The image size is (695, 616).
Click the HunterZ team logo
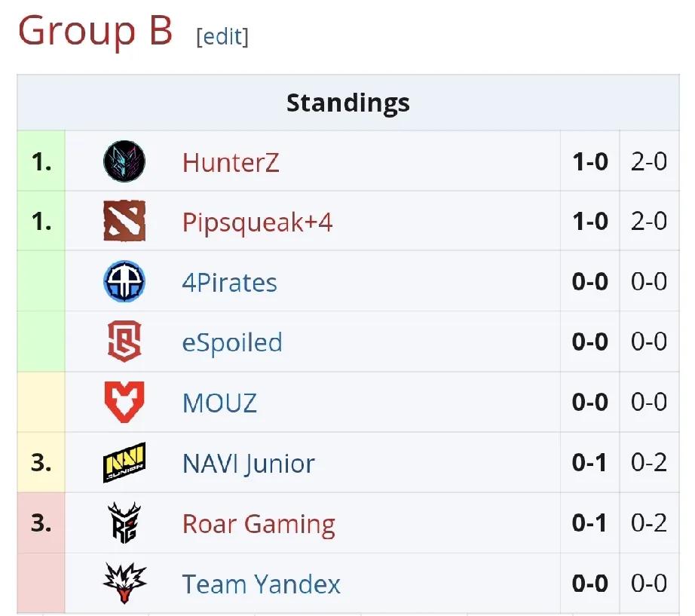124,161
